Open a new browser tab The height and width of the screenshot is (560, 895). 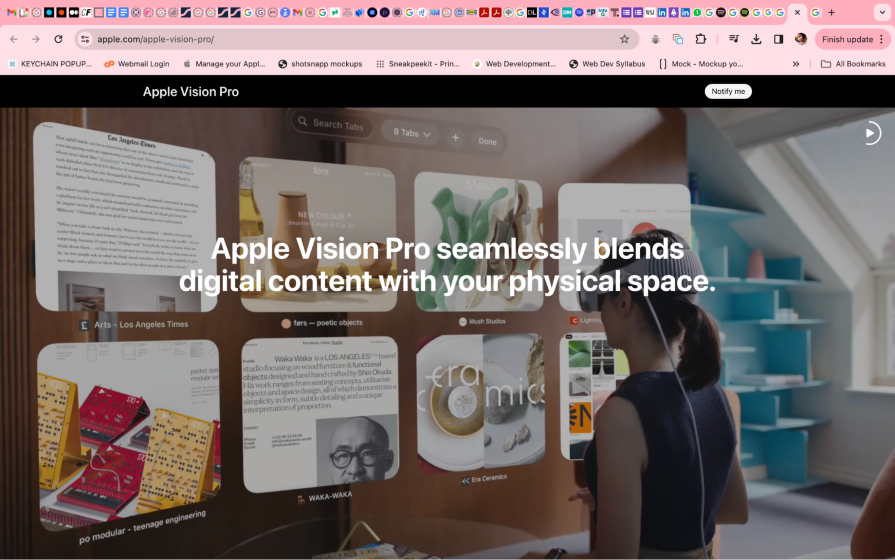click(x=831, y=12)
